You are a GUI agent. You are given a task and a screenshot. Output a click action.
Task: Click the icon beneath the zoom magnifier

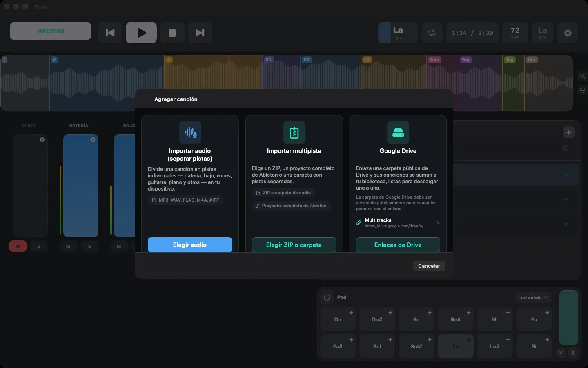pos(583,90)
